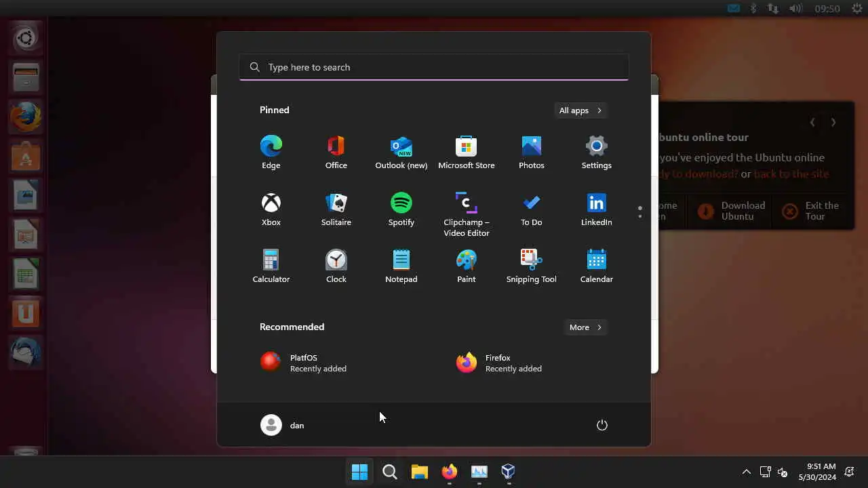Open the 09:50 clock in Ubuntu panel
The width and height of the screenshot is (868, 488).
(827, 9)
